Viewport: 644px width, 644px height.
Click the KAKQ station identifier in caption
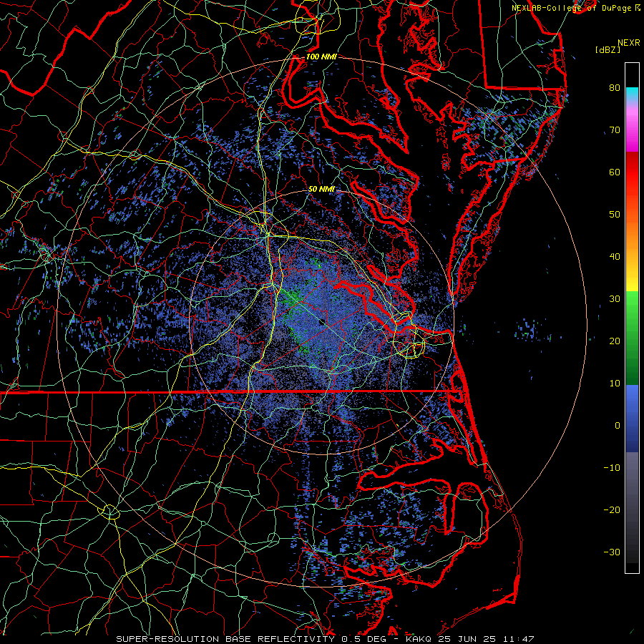(419, 639)
